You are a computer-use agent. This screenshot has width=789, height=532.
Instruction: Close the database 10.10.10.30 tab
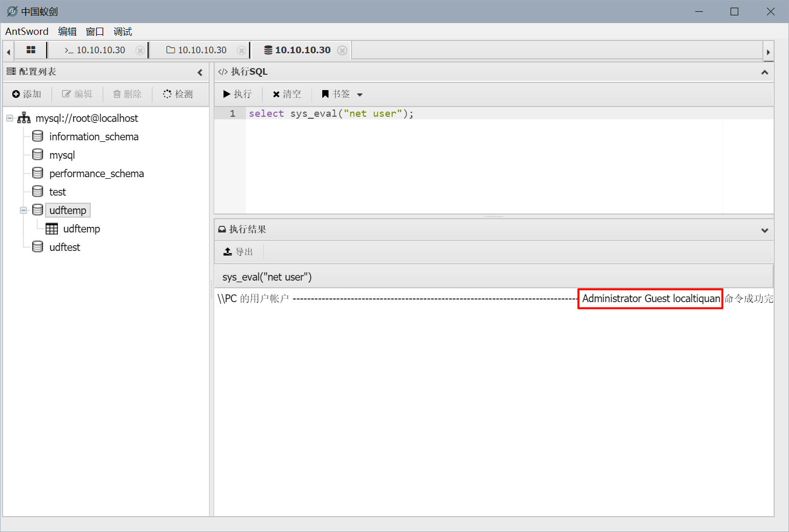[x=342, y=50]
